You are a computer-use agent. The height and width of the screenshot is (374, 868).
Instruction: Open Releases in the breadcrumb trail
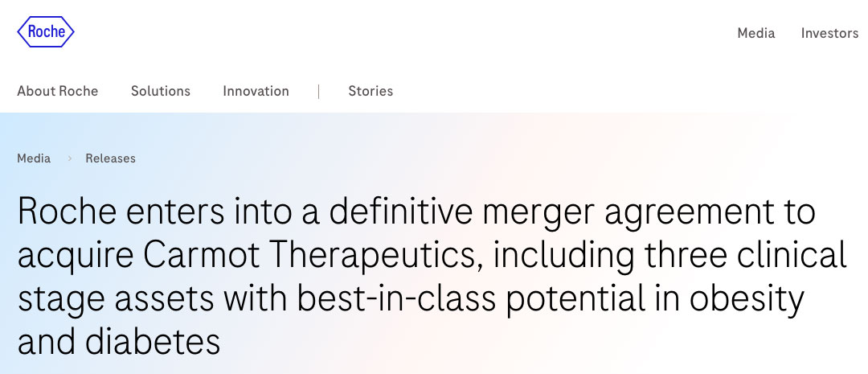[x=111, y=158]
